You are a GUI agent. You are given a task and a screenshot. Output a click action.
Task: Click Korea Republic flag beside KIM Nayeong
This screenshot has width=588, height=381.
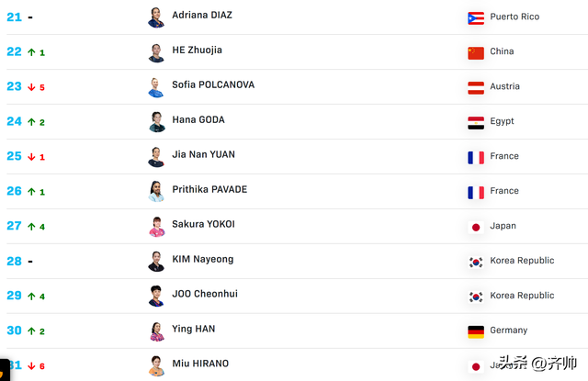pyautogui.click(x=476, y=262)
